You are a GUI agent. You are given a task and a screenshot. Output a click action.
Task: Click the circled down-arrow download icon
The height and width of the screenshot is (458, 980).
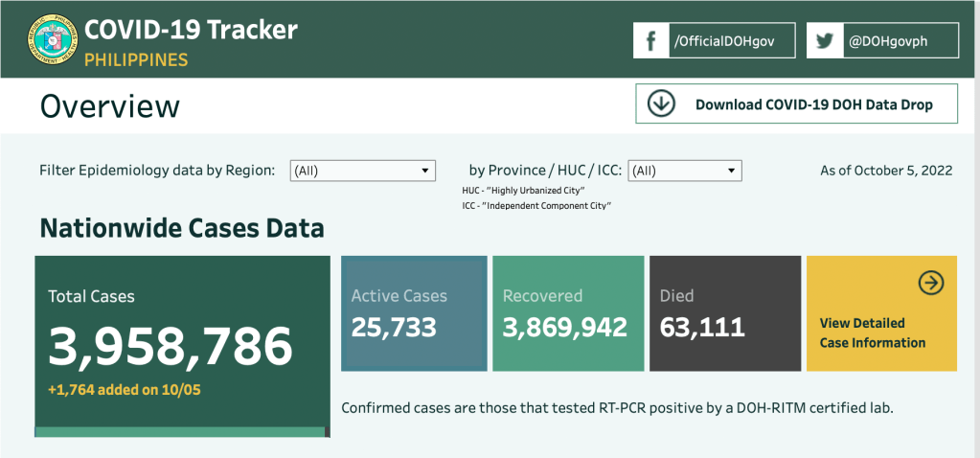(x=661, y=103)
